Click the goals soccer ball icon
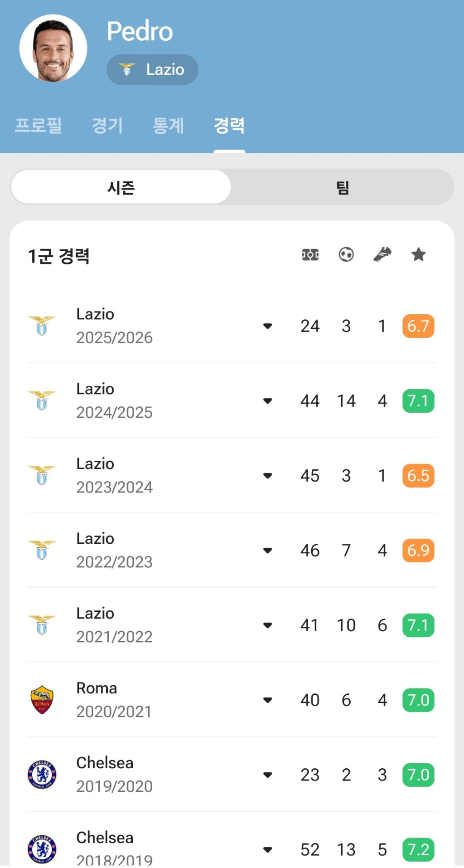 [346, 255]
